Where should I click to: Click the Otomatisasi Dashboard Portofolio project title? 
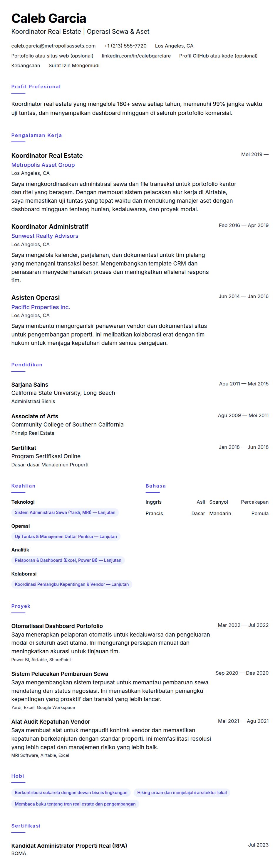pos(57,626)
